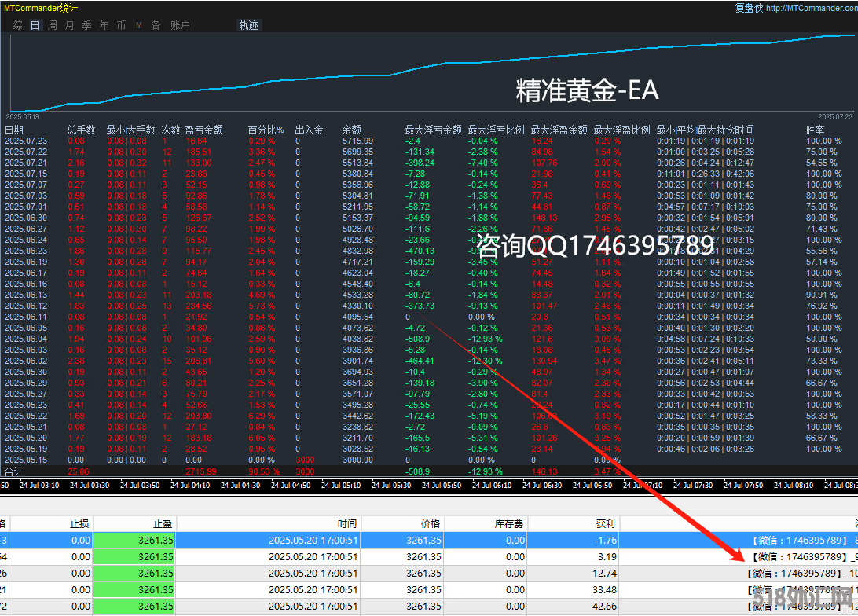Open the 周 weekly statistics tab
Image resolution: width=858 pixels, height=616 pixels.
52,25
